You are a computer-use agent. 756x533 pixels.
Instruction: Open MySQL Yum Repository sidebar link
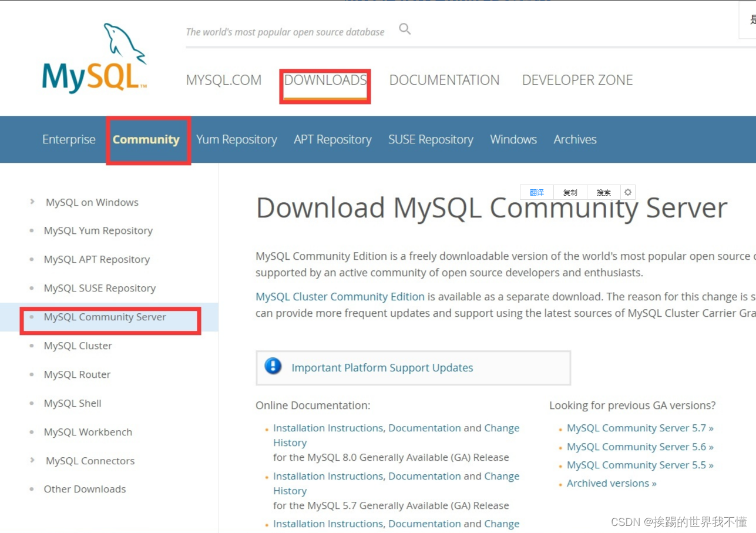pyautogui.click(x=98, y=230)
